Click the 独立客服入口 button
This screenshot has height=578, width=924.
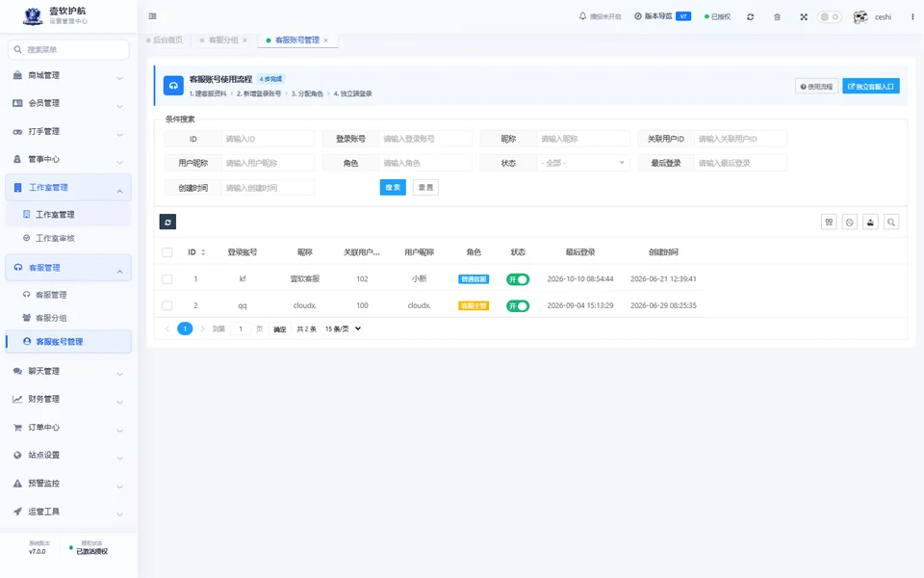(871, 87)
